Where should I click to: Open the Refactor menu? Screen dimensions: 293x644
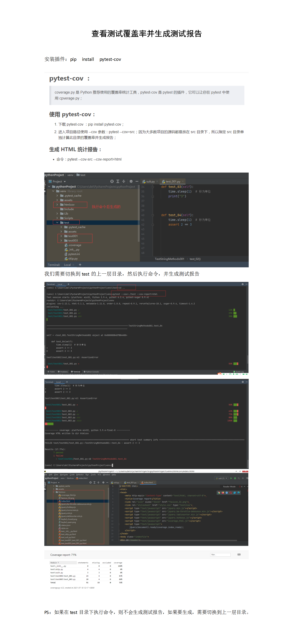coord(80,475)
